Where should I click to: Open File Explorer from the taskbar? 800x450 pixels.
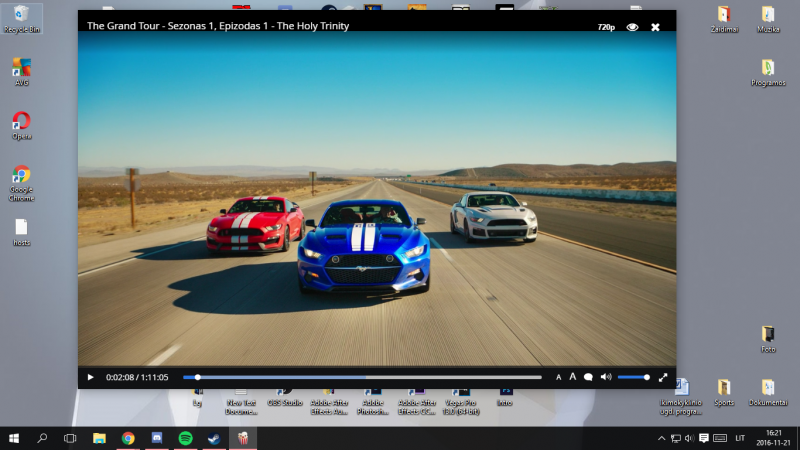[x=99, y=438]
